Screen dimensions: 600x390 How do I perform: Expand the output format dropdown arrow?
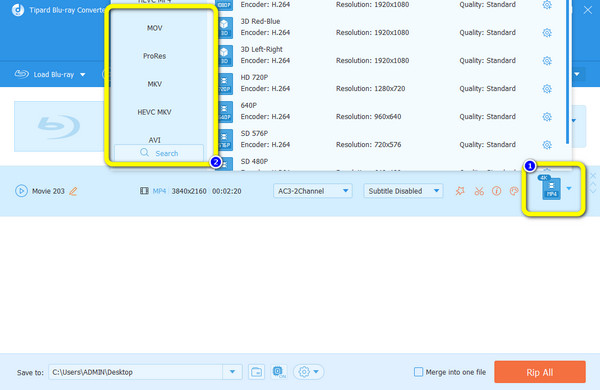[x=569, y=188]
